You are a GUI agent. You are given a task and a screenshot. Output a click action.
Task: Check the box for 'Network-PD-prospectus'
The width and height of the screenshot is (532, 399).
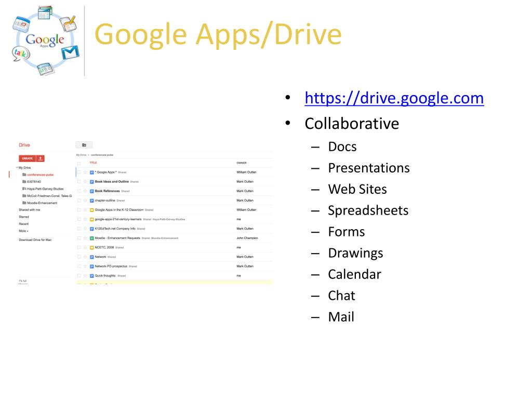(79, 267)
